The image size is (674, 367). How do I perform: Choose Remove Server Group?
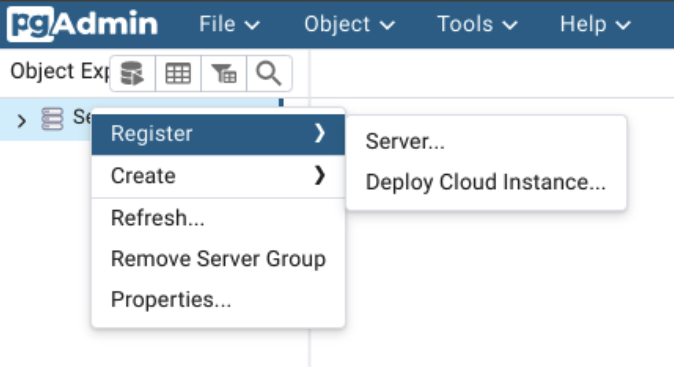pyautogui.click(x=218, y=259)
